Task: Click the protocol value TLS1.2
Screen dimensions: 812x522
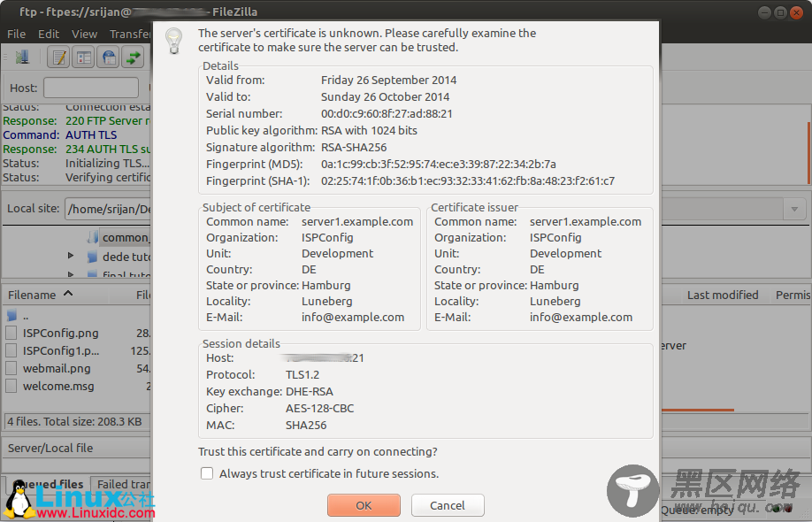Action: (303, 374)
